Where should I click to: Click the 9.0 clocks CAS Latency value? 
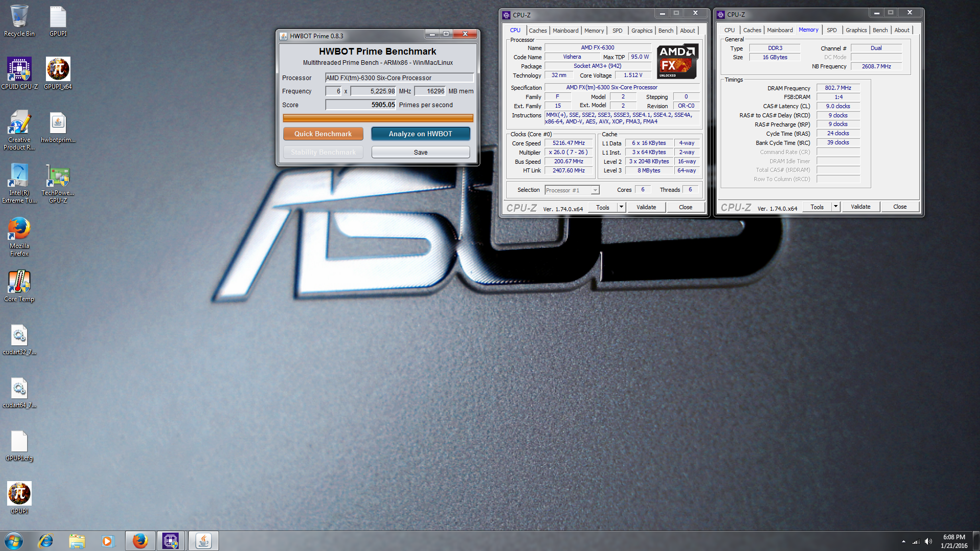[838, 106]
